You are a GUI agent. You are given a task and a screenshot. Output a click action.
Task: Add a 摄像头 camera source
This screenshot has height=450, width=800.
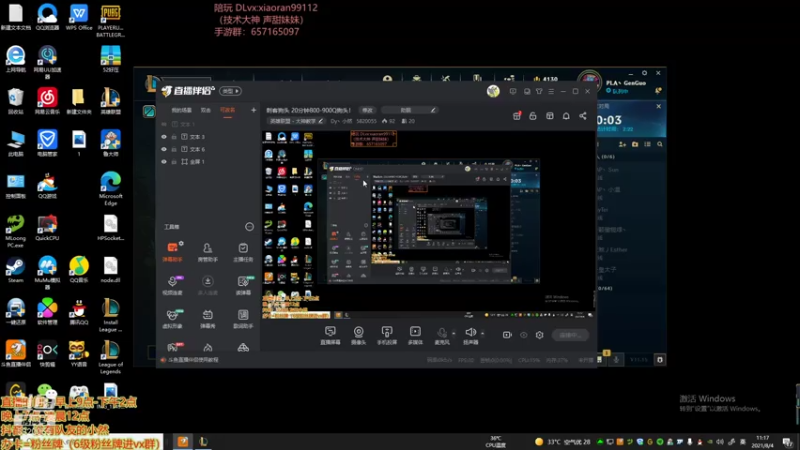point(359,335)
